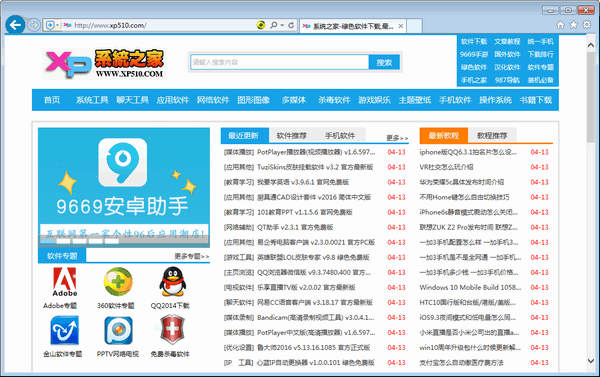Click the browser forward arrow button

(34, 25)
